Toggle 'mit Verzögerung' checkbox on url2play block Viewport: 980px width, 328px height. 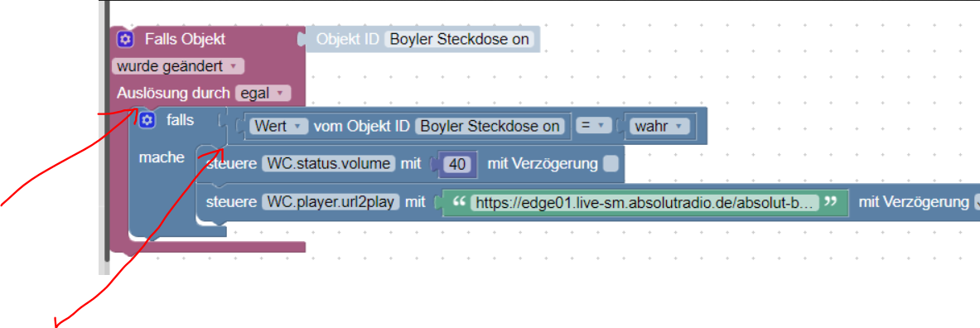(977, 202)
